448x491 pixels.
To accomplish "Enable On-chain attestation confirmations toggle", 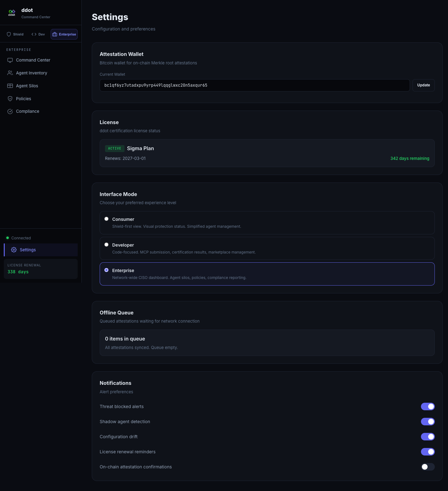I will [x=428, y=467].
